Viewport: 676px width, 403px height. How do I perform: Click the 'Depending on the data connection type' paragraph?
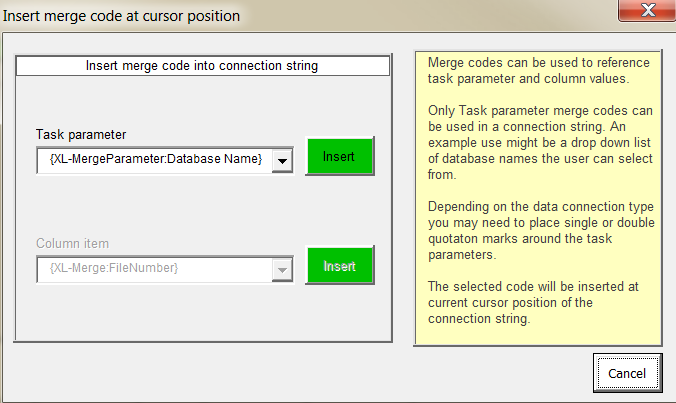point(541,231)
